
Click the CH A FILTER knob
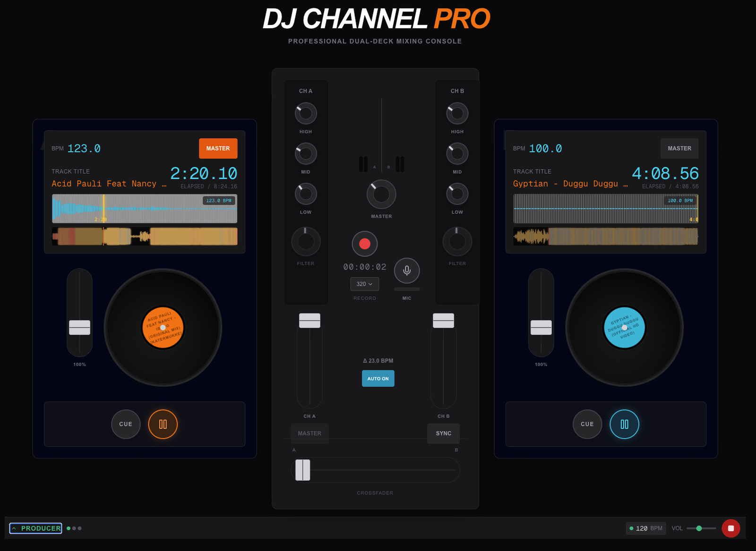[x=306, y=241]
